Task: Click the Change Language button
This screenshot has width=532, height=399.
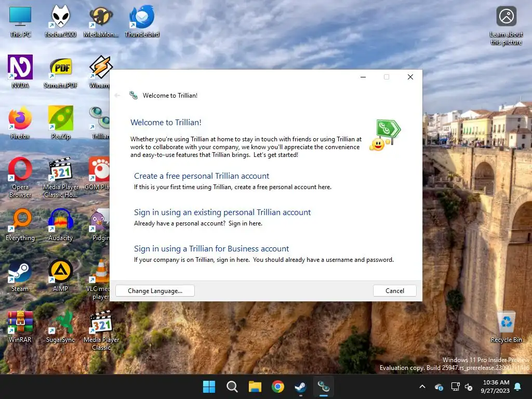Action: (155, 291)
